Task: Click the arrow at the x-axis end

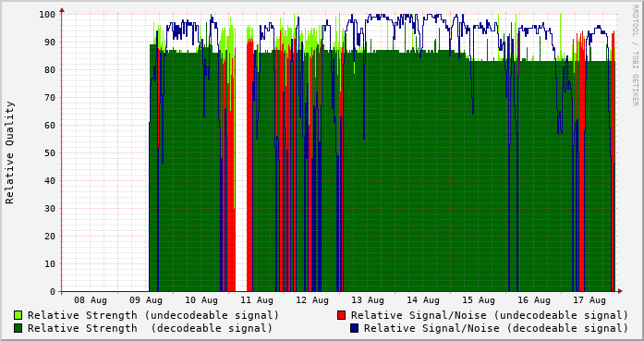Action: (620, 291)
